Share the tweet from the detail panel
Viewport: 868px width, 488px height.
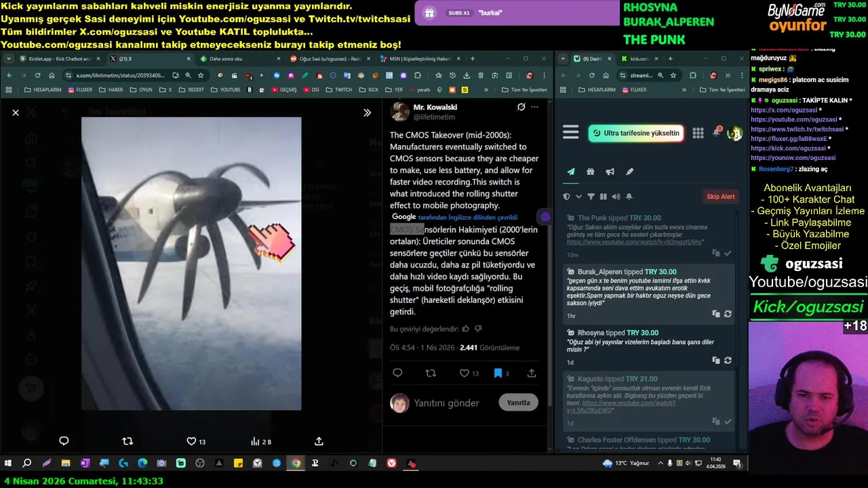[532, 373]
